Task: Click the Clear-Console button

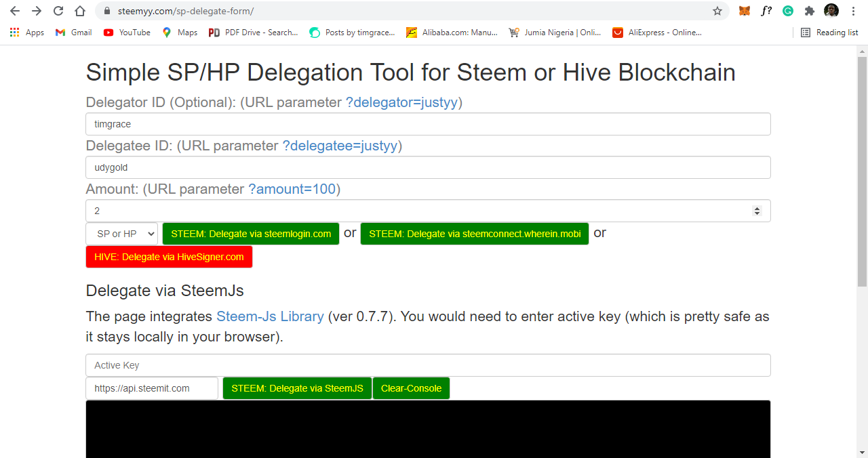Action: [x=411, y=388]
